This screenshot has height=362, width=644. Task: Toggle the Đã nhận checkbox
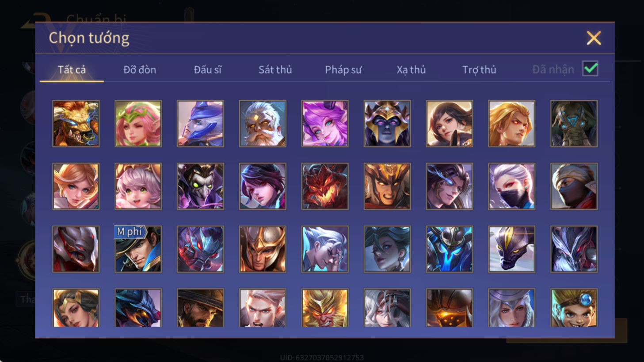tap(590, 69)
